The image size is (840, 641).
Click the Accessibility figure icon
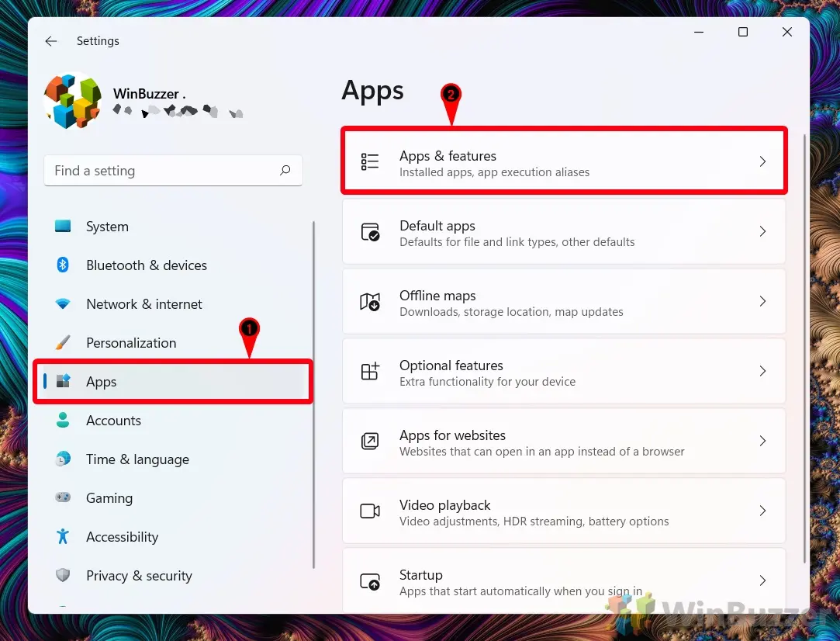[x=63, y=536]
